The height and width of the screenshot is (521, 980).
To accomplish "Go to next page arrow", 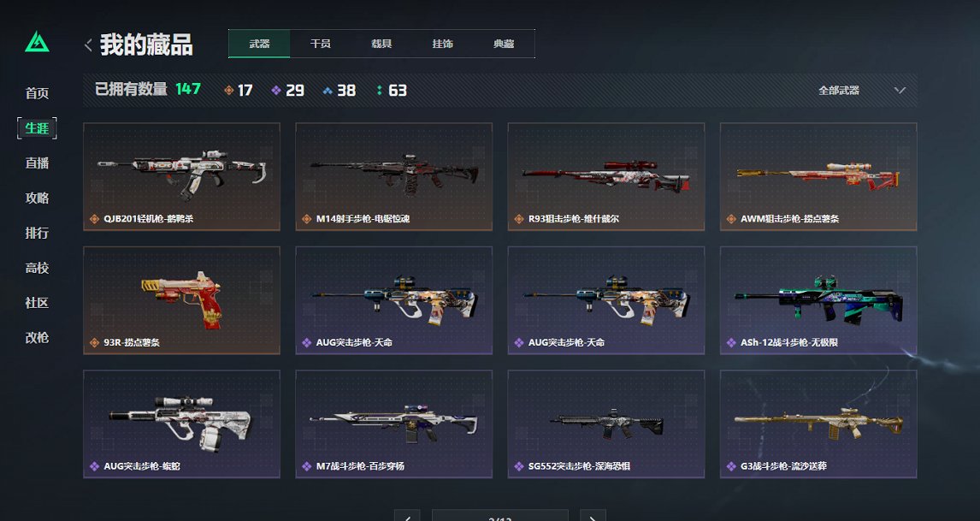I will coord(593,517).
